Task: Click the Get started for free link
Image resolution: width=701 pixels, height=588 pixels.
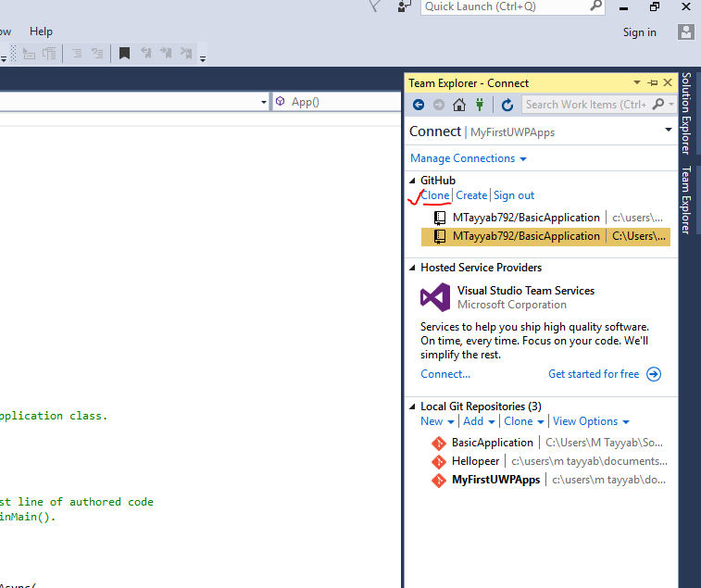Action: click(x=594, y=374)
